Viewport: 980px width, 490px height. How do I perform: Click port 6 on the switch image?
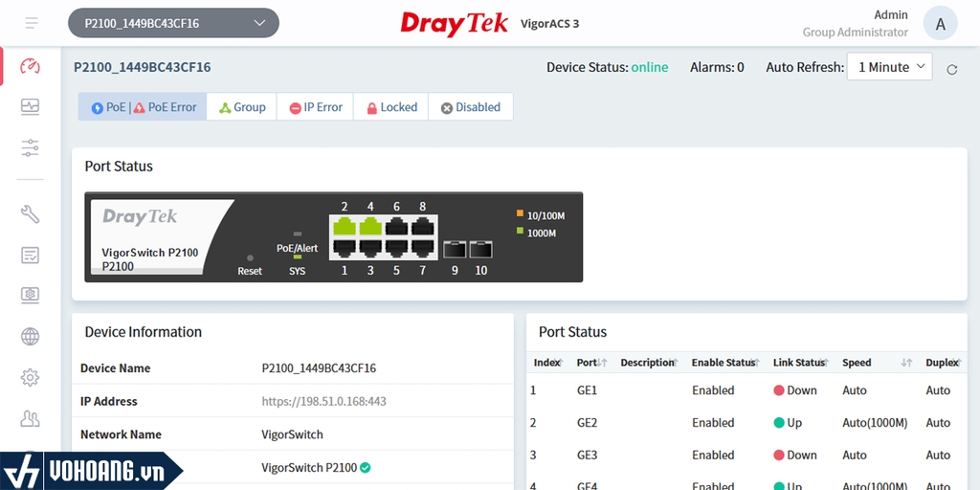tap(397, 226)
